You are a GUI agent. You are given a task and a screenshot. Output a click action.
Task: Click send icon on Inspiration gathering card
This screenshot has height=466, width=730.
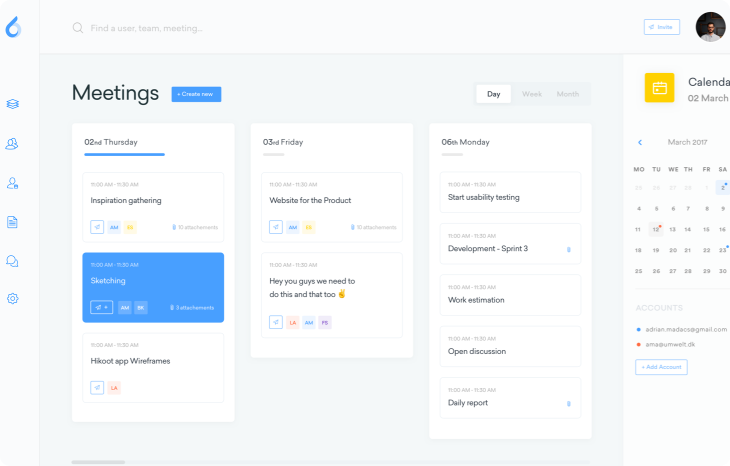97,227
